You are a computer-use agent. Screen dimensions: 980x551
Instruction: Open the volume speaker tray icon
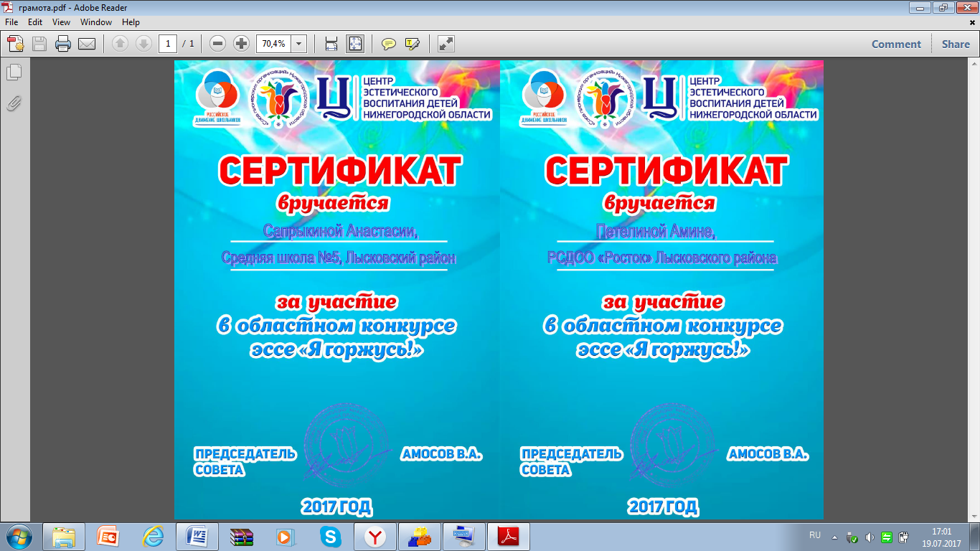click(x=869, y=537)
